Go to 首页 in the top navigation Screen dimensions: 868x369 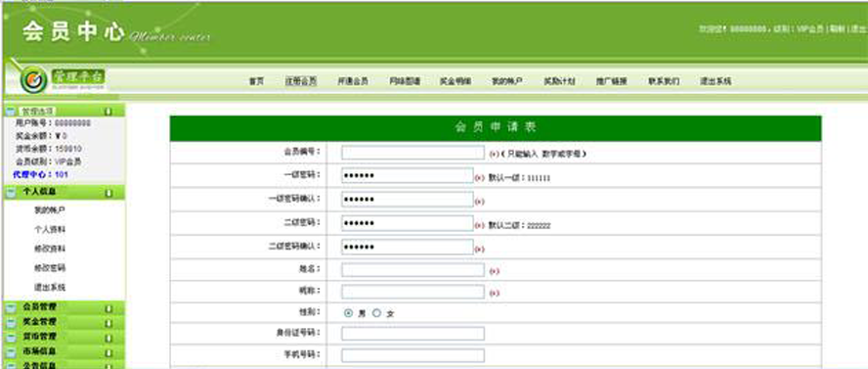(x=256, y=81)
